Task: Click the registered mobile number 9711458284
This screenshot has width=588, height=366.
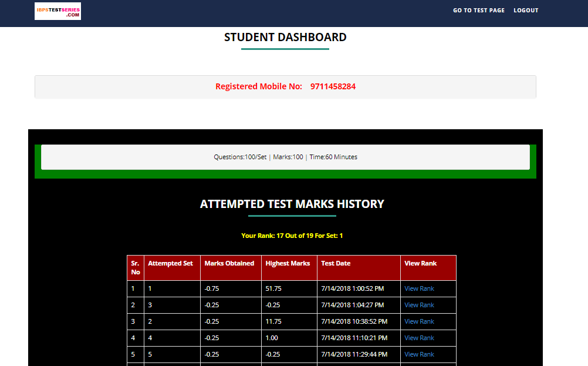Action: click(333, 86)
